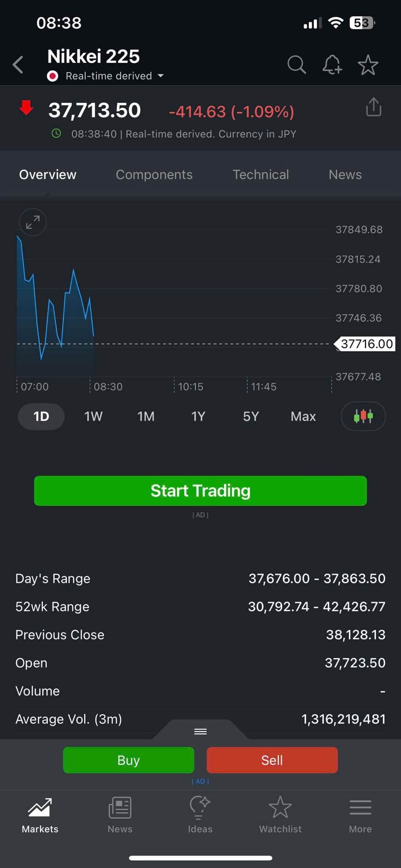Expand chart to fullscreen
This screenshot has height=868, width=401.
point(33,223)
